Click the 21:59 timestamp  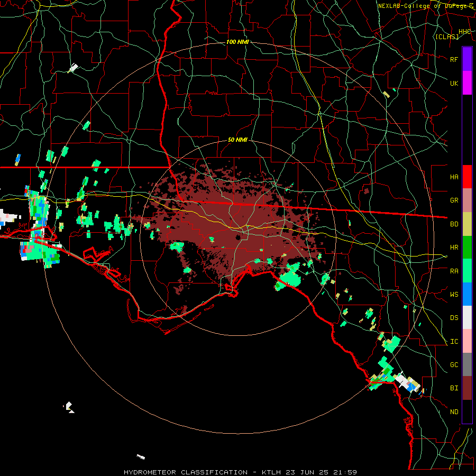coord(345,472)
